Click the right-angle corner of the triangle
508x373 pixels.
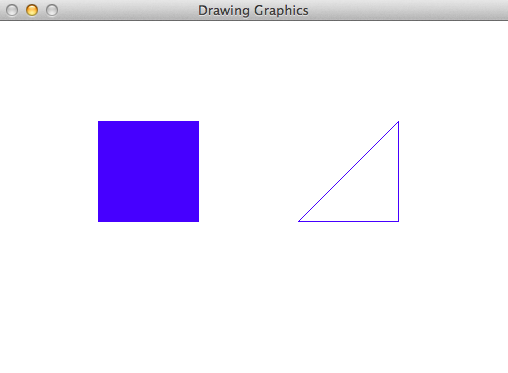[x=399, y=221]
